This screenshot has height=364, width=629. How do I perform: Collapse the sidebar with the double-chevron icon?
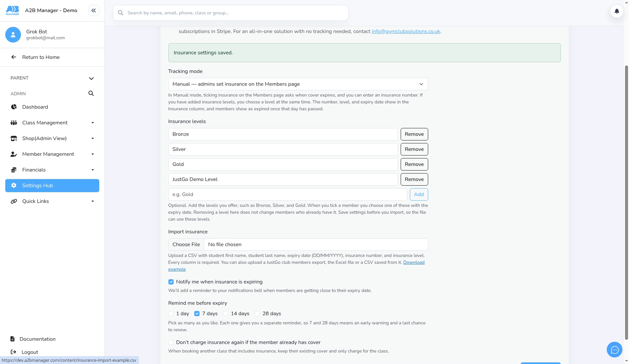point(93,10)
